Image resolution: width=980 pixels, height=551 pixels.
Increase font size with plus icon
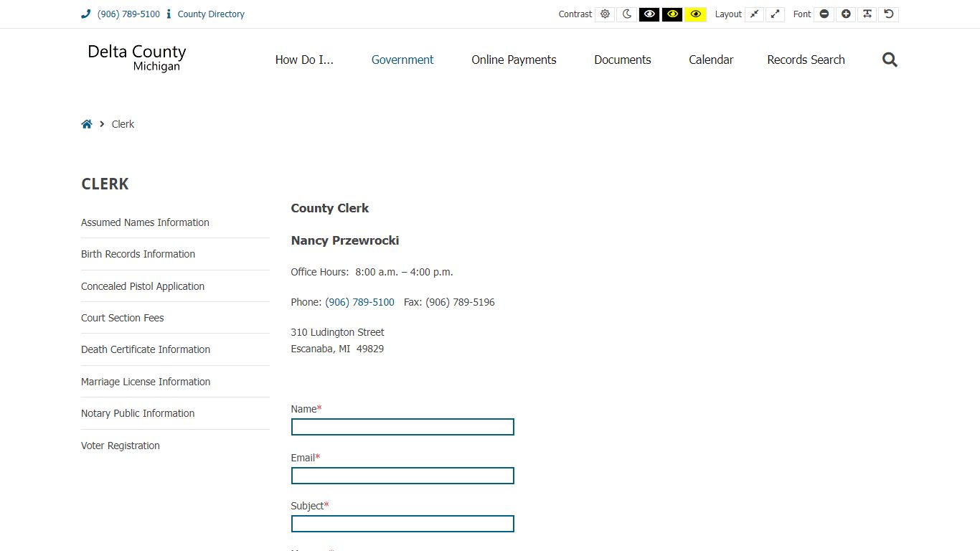(845, 14)
